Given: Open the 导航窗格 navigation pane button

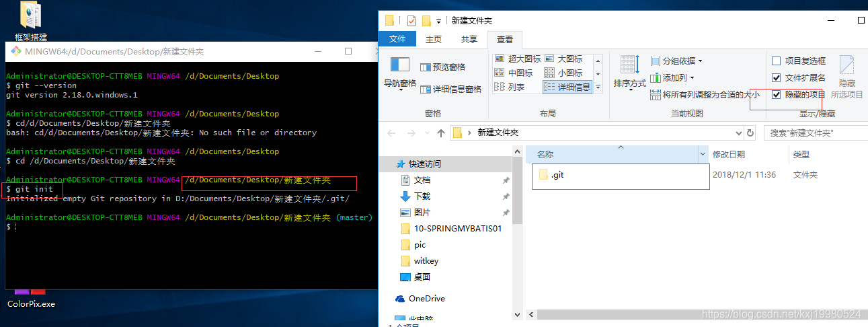Looking at the screenshot, I should [x=400, y=73].
